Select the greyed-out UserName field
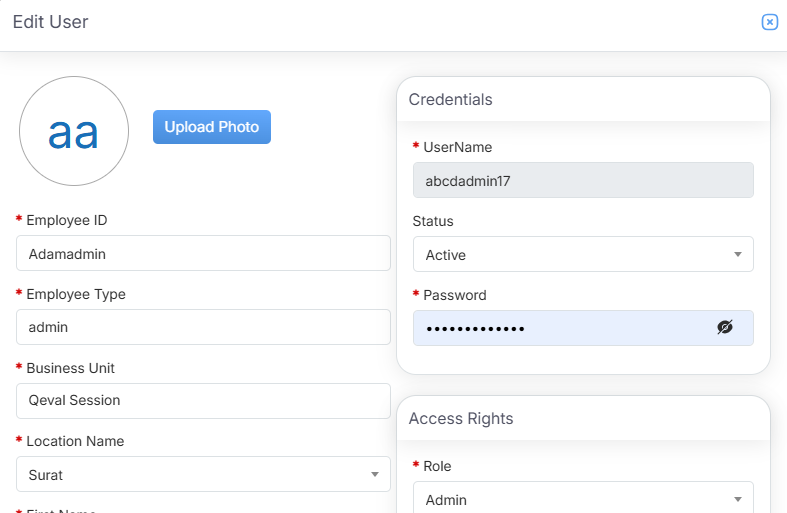Viewport: 787px width, 513px height. (582, 181)
